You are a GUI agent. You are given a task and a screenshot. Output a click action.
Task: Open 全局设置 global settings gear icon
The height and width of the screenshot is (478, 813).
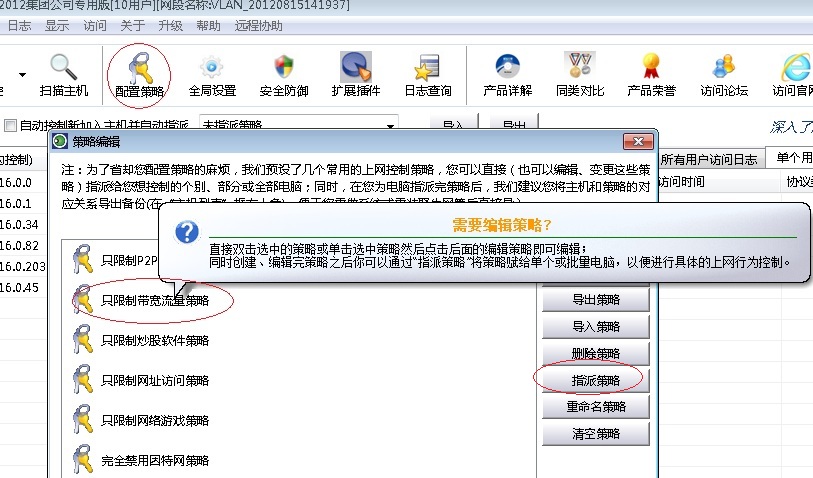click(212, 68)
